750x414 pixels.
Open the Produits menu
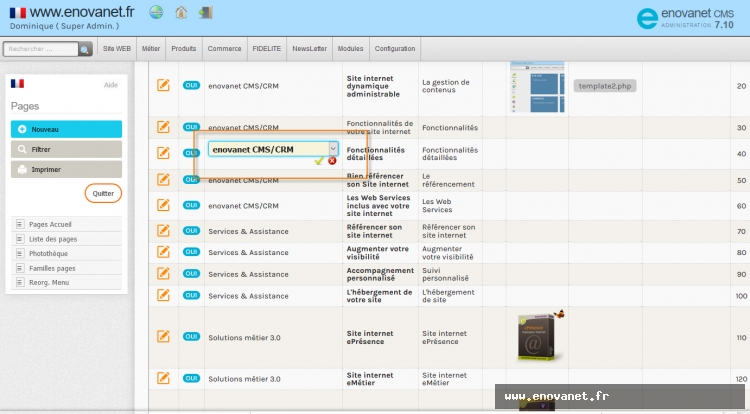point(184,49)
